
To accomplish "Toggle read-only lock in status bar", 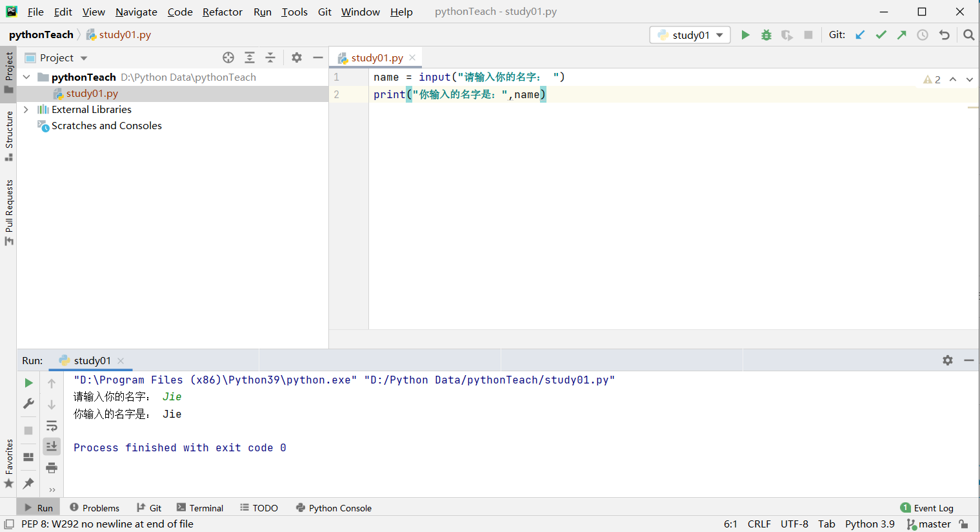I will [963, 524].
